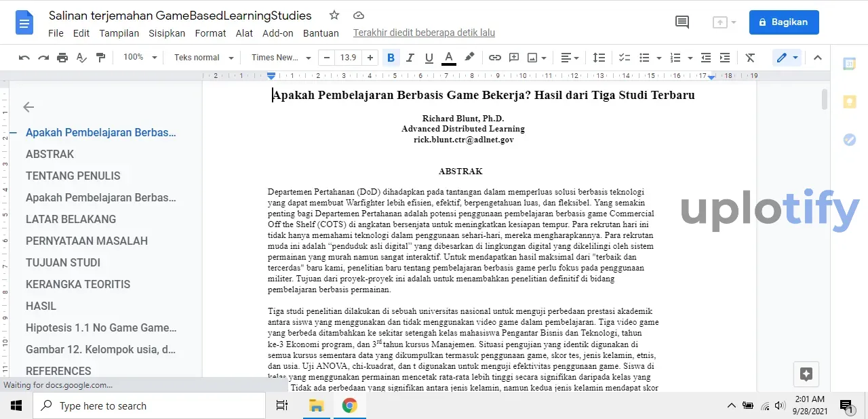Open comment history
Viewport: 868px width, 419px height.
point(682,22)
